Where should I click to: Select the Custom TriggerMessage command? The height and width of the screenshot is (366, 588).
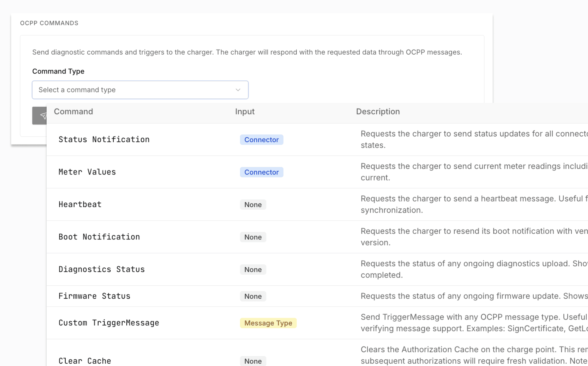(x=109, y=323)
